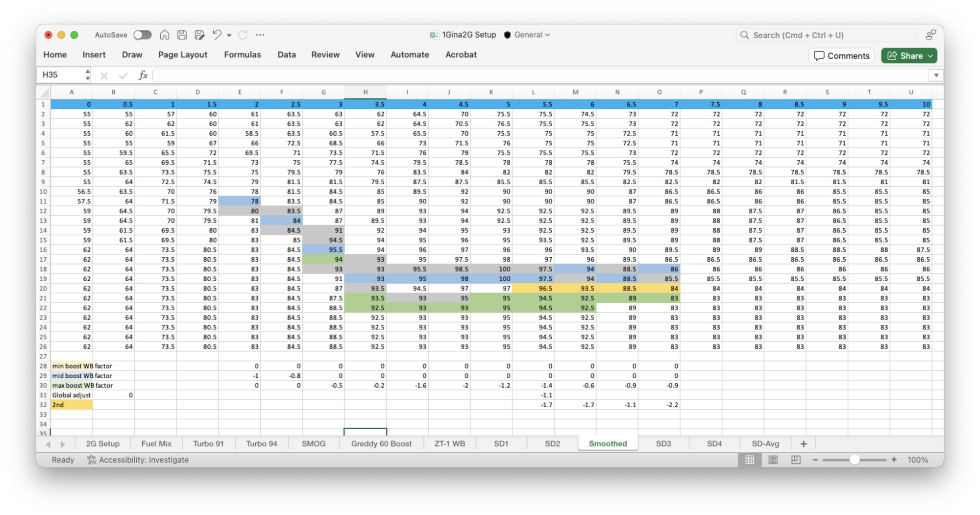The width and height of the screenshot is (980, 515).
Task: Click Accessibility: Investigate status
Action: [x=138, y=460]
